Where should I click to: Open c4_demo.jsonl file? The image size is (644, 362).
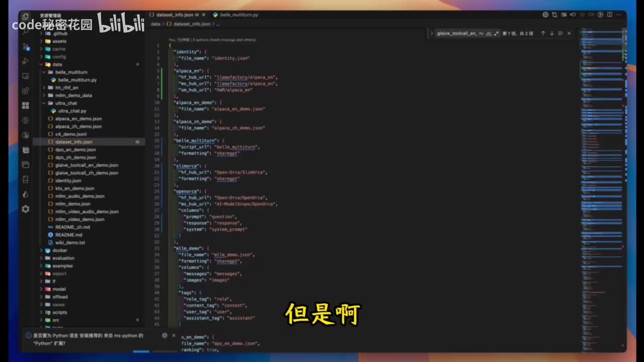(x=67, y=134)
